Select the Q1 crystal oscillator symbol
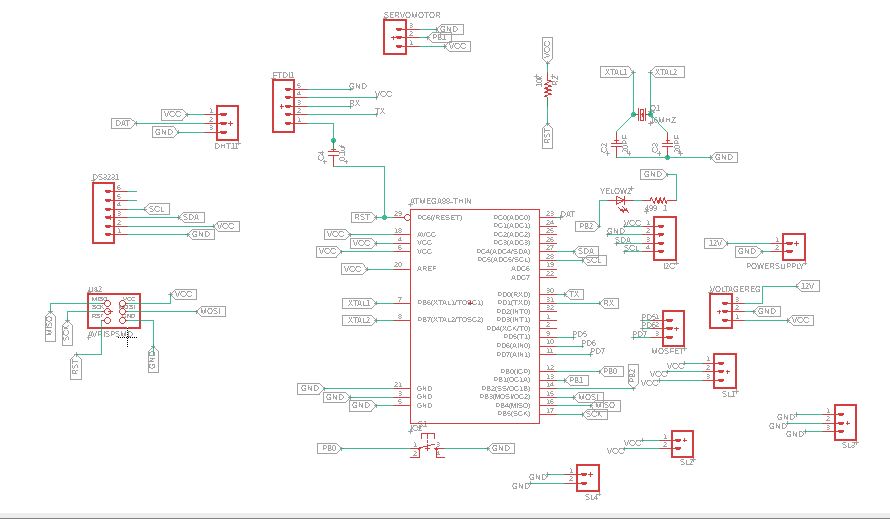 [x=642, y=115]
